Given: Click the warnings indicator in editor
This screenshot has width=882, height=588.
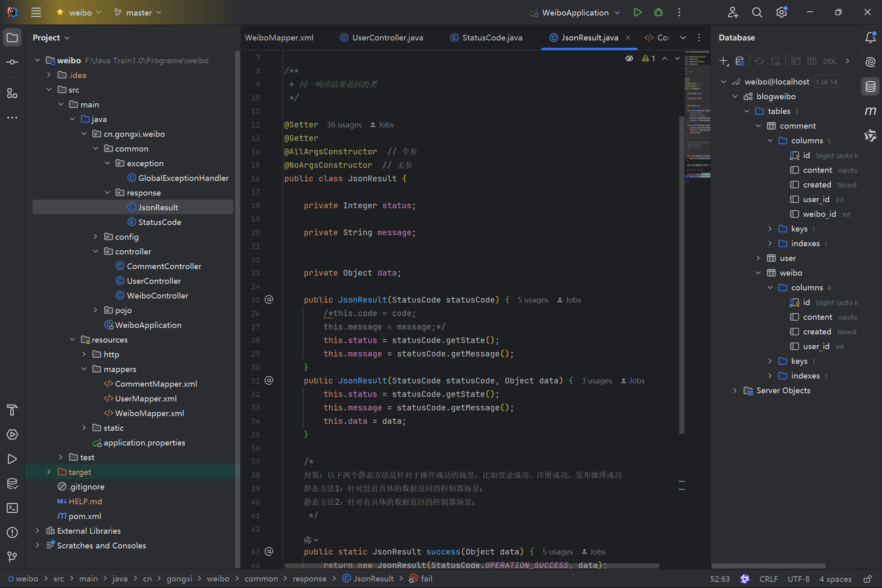Looking at the screenshot, I should click(x=648, y=58).
